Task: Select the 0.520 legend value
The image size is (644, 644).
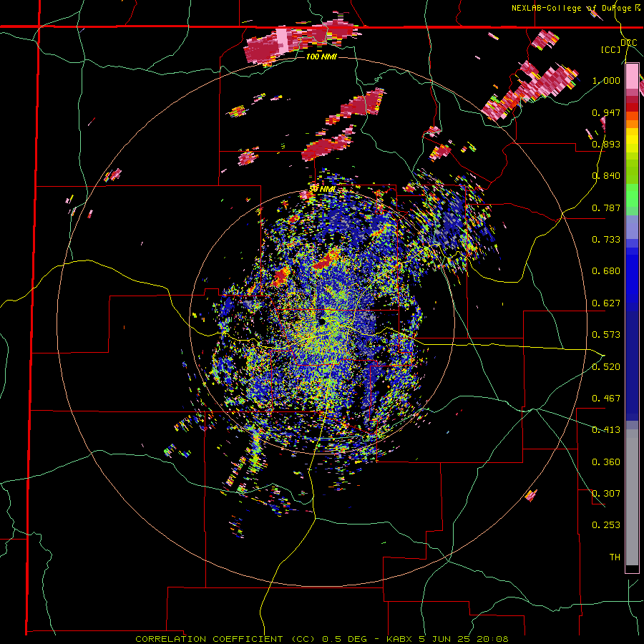Action: click(x=606, y=367)
